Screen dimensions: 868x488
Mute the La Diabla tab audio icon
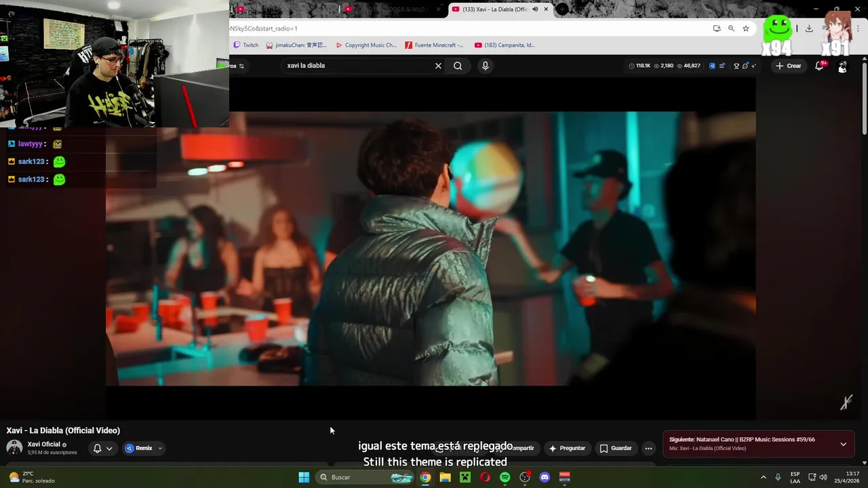pos(535,9)
